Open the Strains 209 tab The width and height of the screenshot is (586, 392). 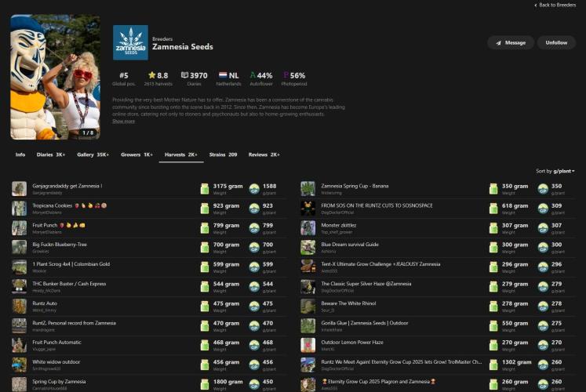coord(223,154)
